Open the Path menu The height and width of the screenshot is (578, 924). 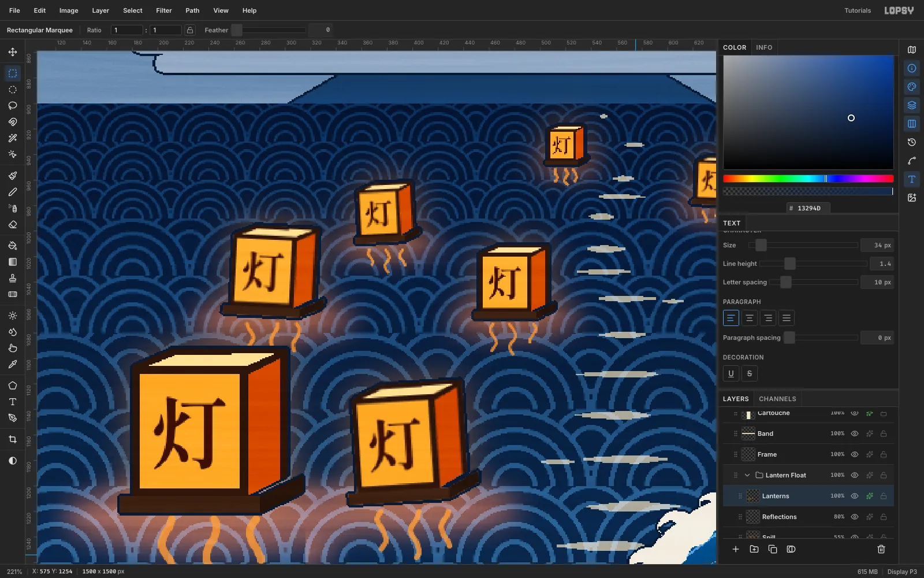tap(192, 10)
